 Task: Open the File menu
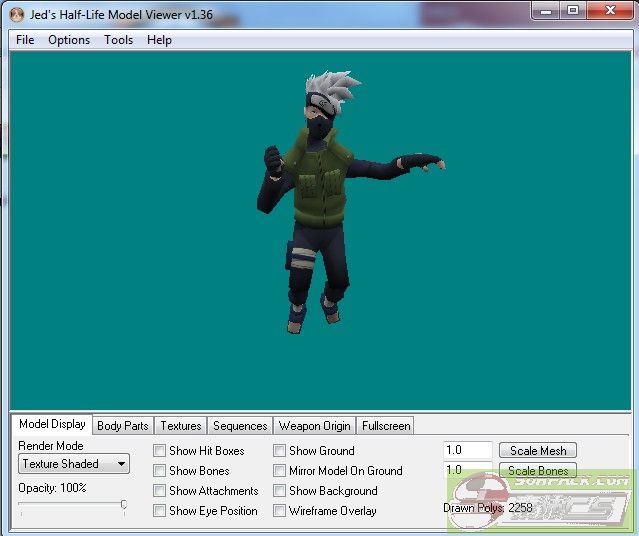pos(25,40)
